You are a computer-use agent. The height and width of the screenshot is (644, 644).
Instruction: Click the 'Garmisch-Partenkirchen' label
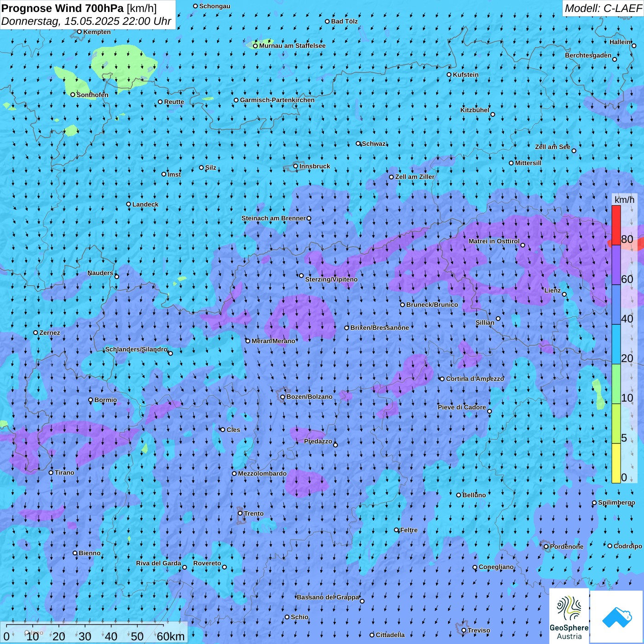pos(277,100)
